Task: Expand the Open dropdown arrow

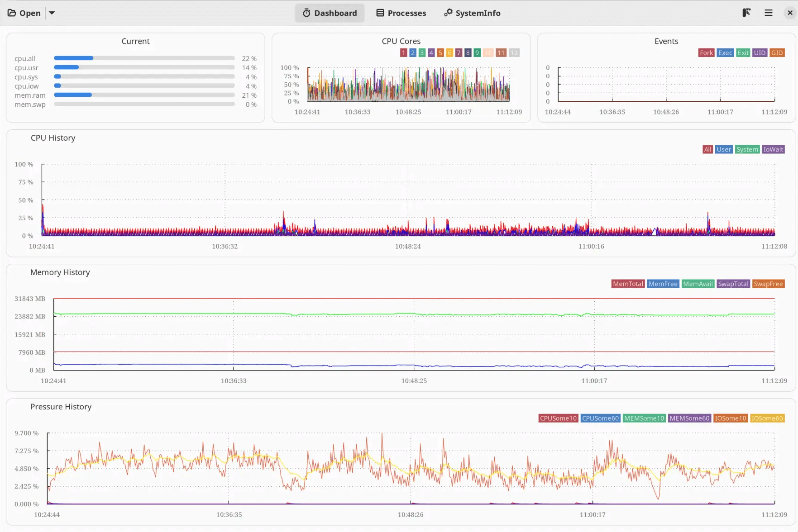Action: point(52,13)
